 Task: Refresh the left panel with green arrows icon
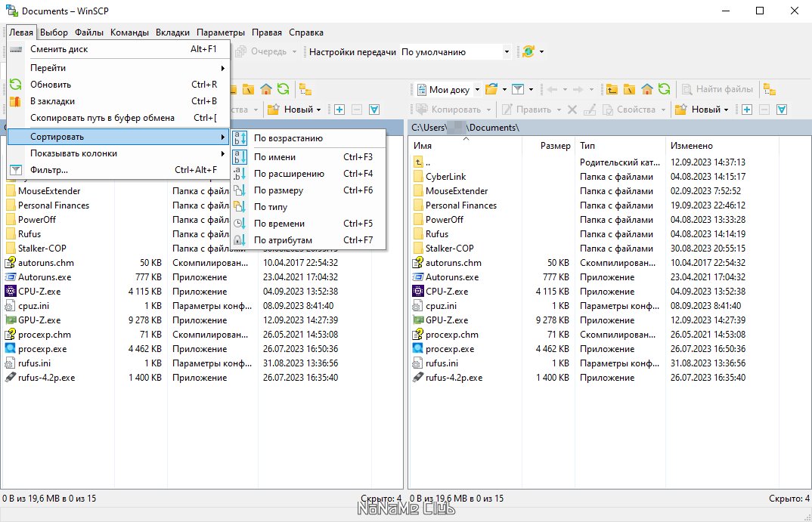click(284, 89)
